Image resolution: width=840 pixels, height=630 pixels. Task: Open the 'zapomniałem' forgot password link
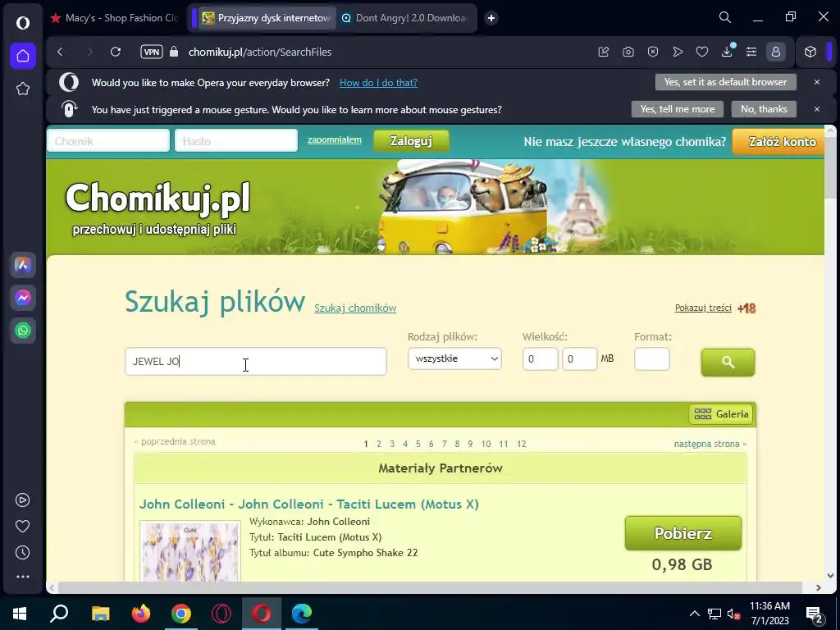point(335,139)
